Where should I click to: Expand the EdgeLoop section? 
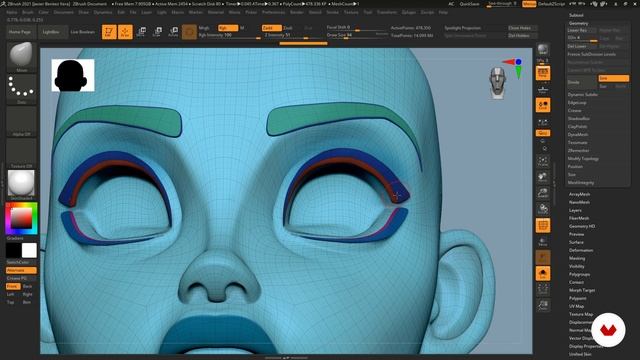577,102
